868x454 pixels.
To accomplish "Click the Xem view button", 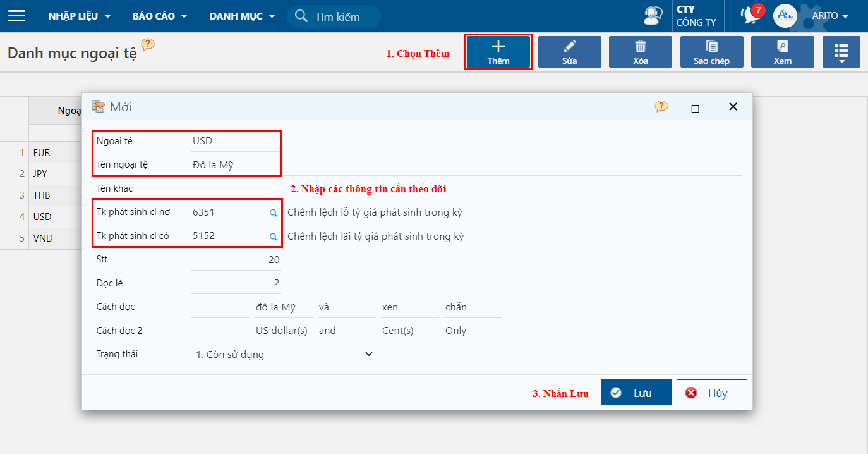I will click(782, 52).
